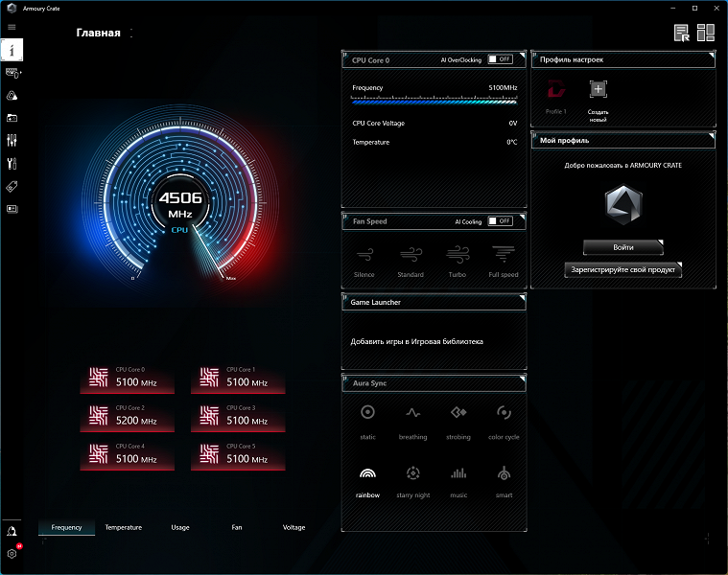The height and width of the screenshot is (575, 728).
Task: Open Aura Sync from the sidebar
Action: [x=12, y=96]
